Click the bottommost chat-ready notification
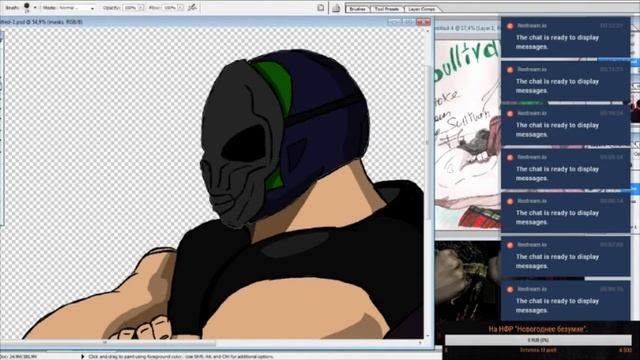 coord(566,300)
